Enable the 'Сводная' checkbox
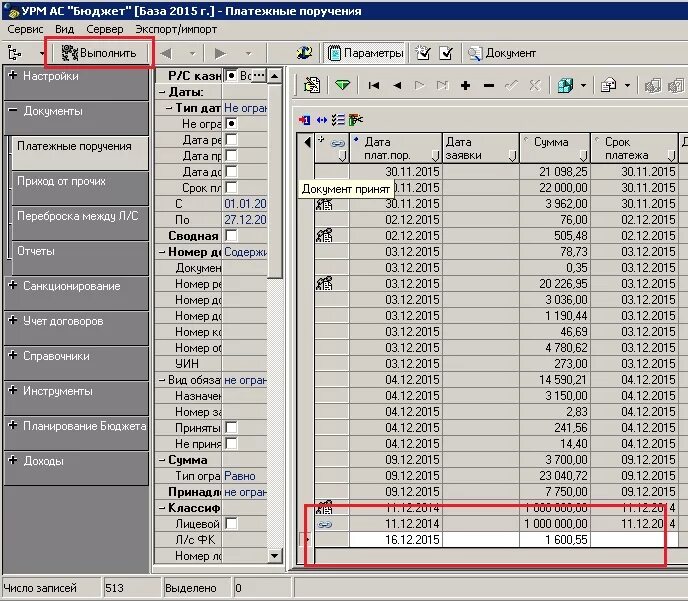 (x=231, y=236)
